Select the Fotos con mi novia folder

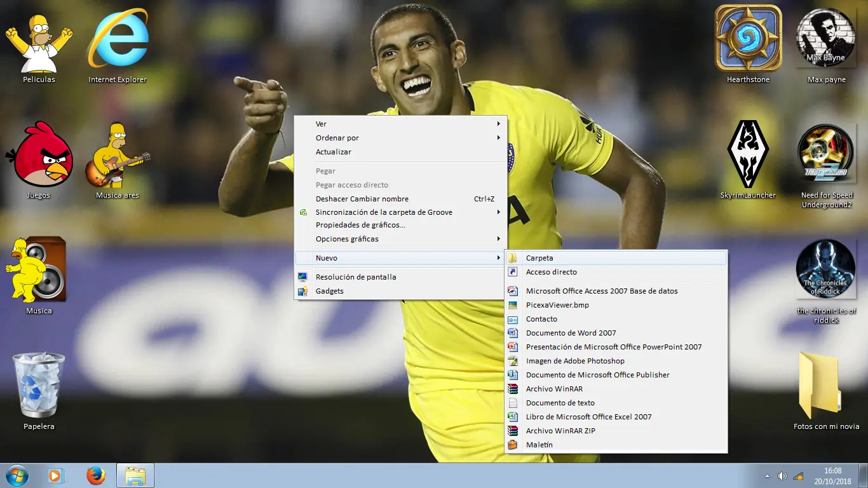point(826,391)
